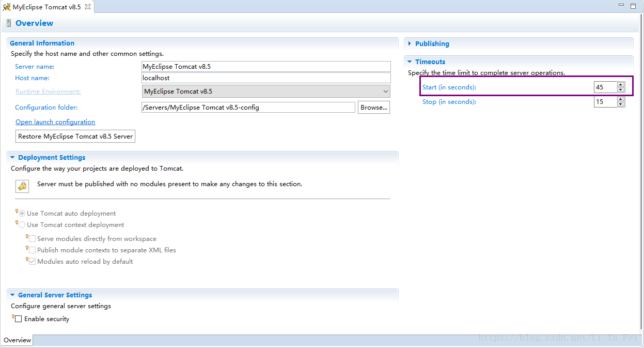This screenshot has height=348, width=644.
Task: Click the Stop seconds value field
Action: [605, 102]
